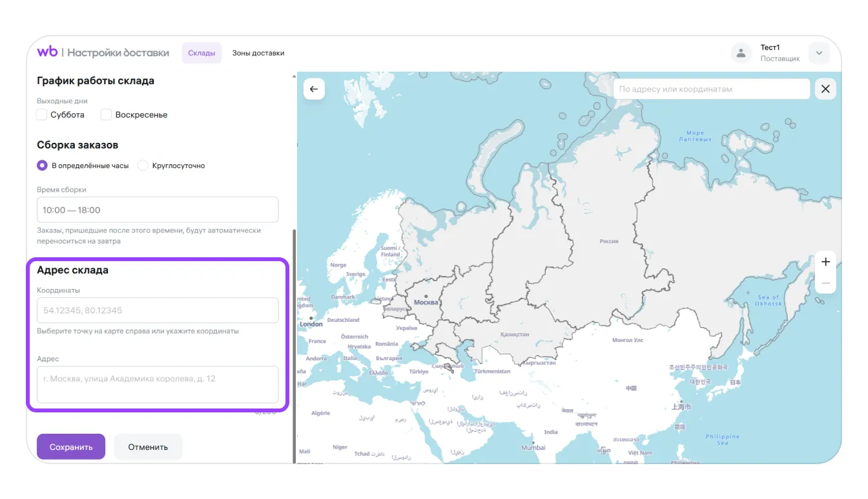Click the back arrow on map
This screenshot has height=499, width=868.
(314, 89)
